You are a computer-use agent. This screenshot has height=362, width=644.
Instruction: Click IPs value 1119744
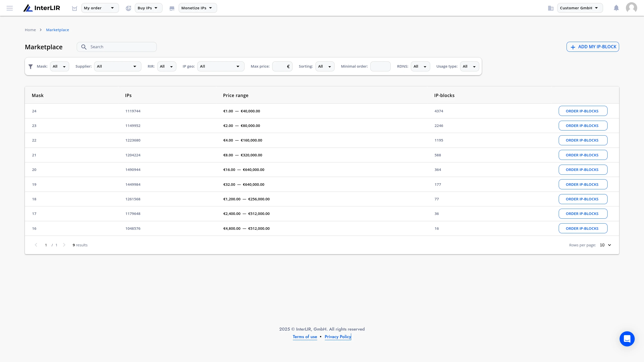tap(133, 111)
